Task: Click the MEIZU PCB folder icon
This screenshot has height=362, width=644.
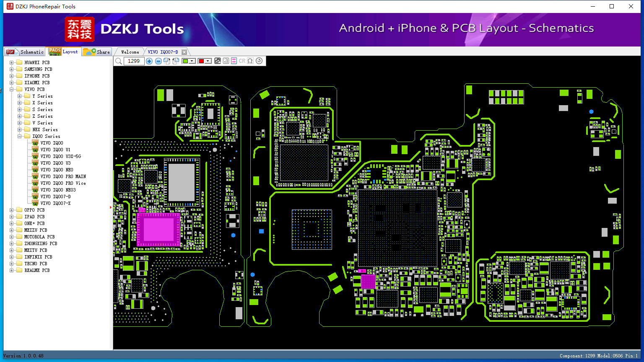Action: tap(19, 230)
